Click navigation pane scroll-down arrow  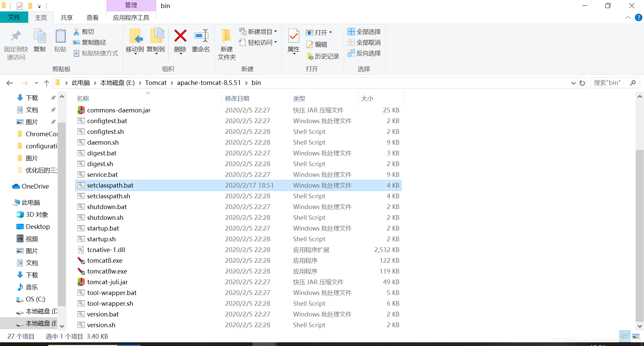62,326
